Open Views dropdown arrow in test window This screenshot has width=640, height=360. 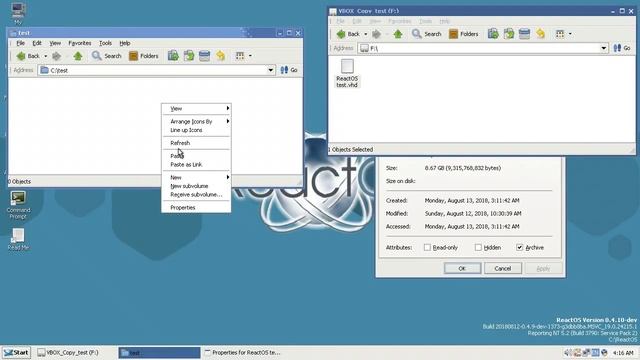(250, 56)
